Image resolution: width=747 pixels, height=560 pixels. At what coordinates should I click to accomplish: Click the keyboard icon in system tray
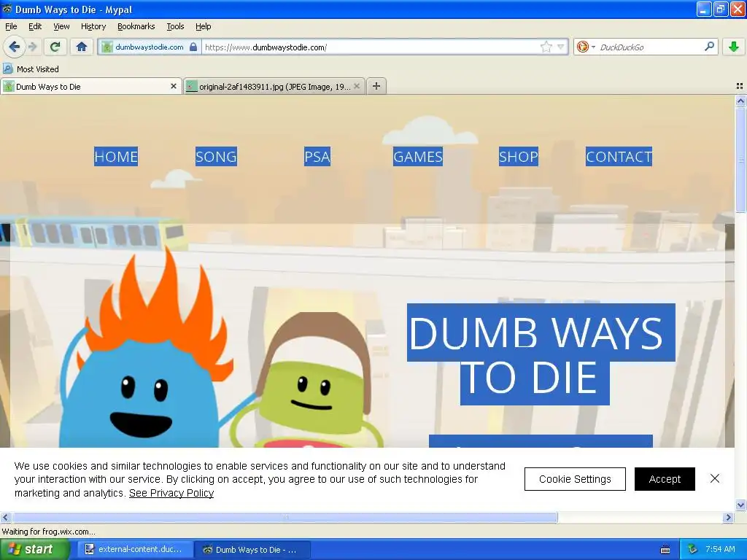click(x=665, y=550)
